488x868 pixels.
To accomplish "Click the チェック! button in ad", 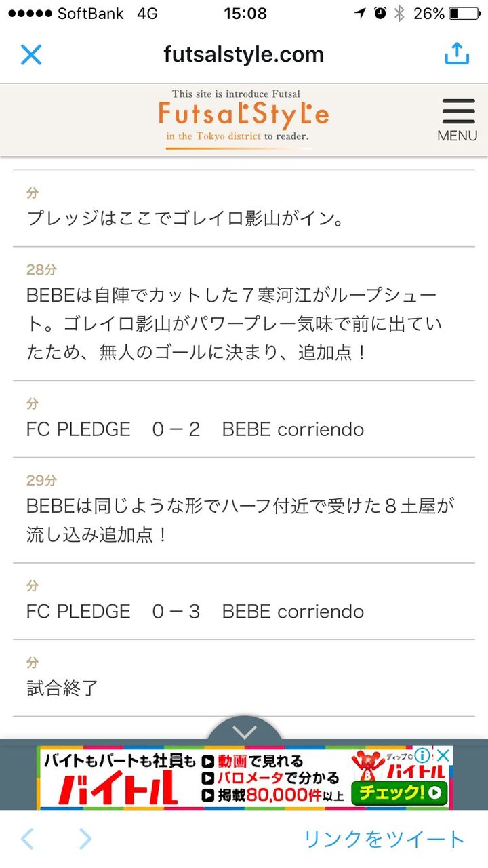I will tap(399, 791).
